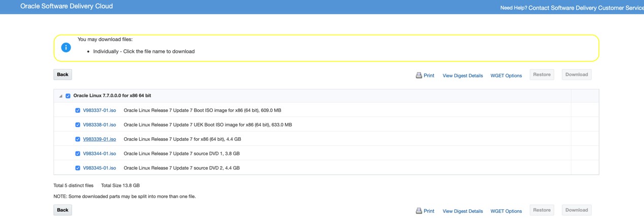Toggle checkbox for V983339-01.iso
Screen dimensions: 644x218
pyautogui.click(x=78, y=139)
